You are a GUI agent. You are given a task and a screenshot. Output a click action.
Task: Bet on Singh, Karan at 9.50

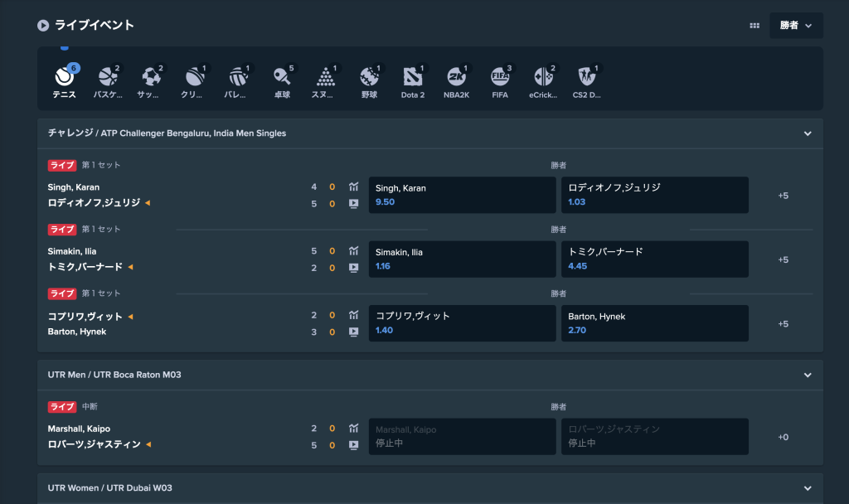pyautogui.click(x=463, y=195)
